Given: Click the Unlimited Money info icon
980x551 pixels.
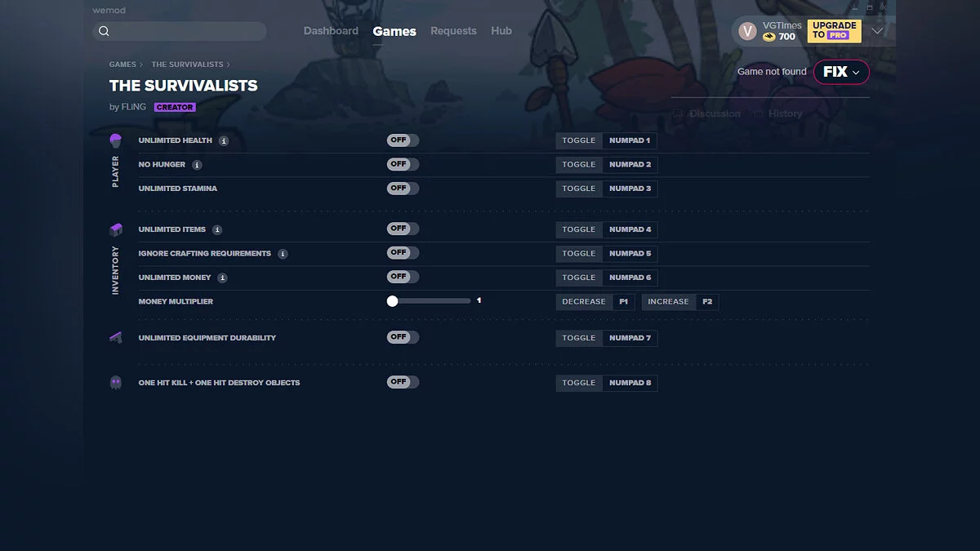Looking at the screenshot, I should point(222,278).
